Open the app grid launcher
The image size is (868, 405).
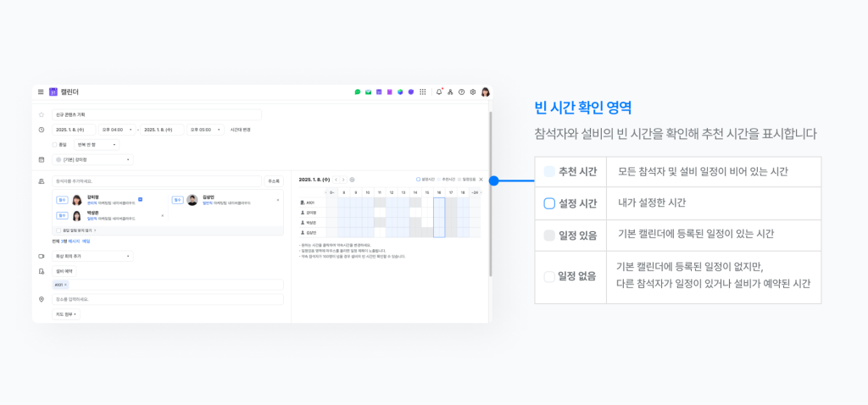pyautogui.click(x=423, y=92)
